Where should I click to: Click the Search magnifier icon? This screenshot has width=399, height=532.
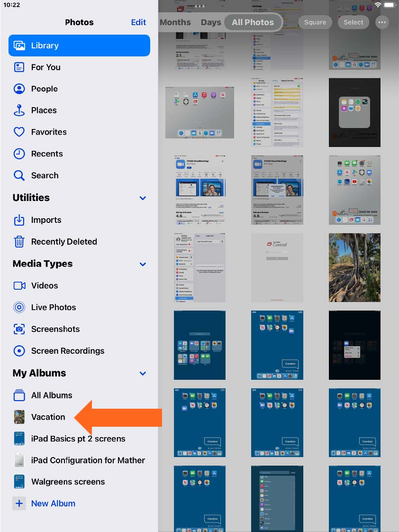pyautogui.click(x=19, y=175)
